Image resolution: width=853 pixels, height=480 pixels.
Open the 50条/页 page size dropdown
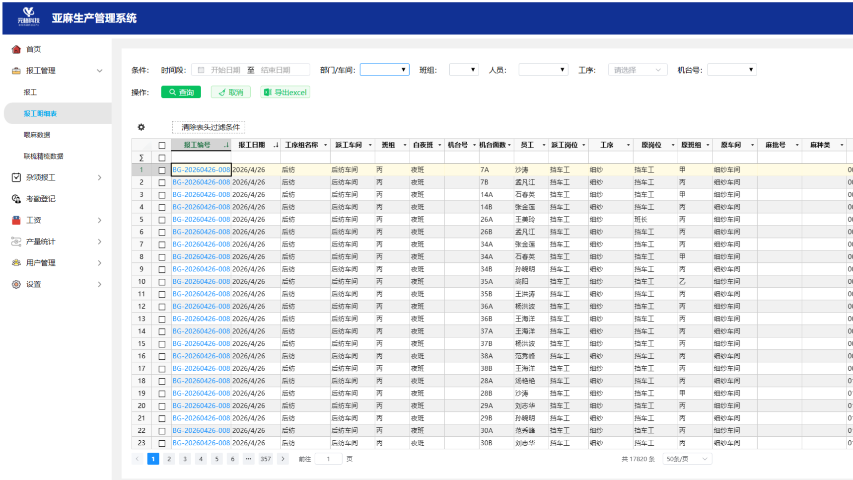pyautogui.click(x=685, y=458)
